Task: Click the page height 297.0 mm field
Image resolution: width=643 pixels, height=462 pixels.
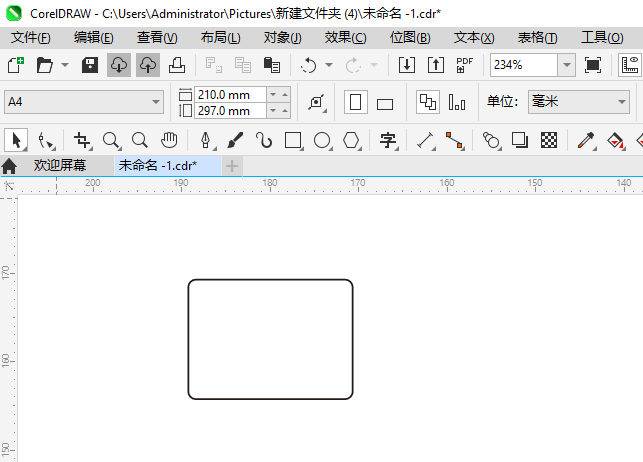Action: [x=230, y=111]
